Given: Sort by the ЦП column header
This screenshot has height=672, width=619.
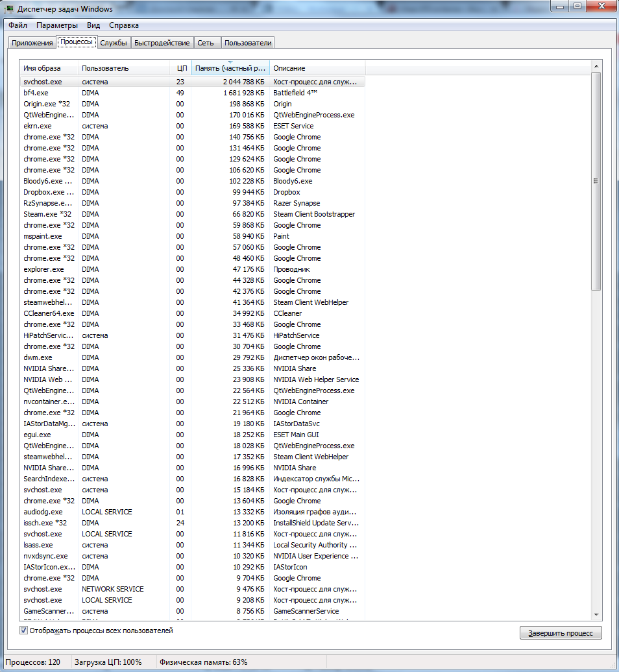Looking at the screenshot, I should [181, 68].
